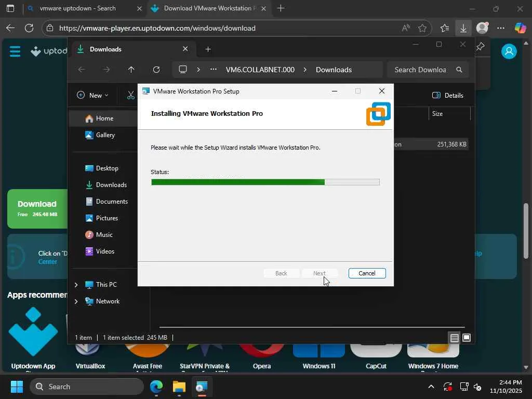
Task: Open the New dropdown in Explorer toolbar
Action: pos(92,96)
